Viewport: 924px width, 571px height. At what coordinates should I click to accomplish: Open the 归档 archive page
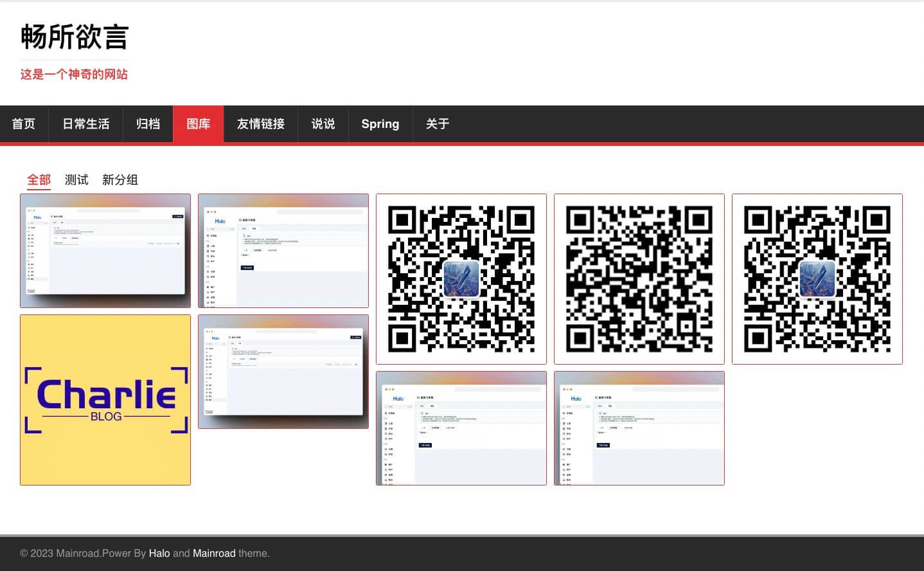pyautogui.click(x=148, y=124)
